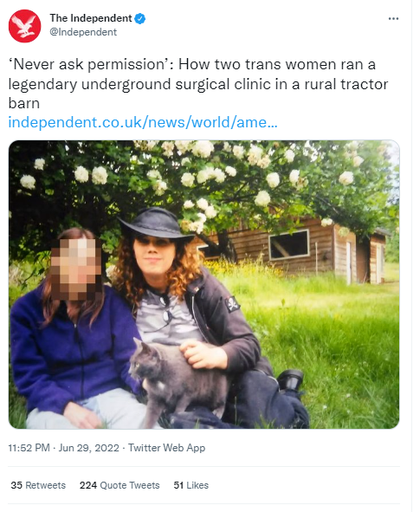Open The Independent's red eagle avatar

tap(25, 26)
